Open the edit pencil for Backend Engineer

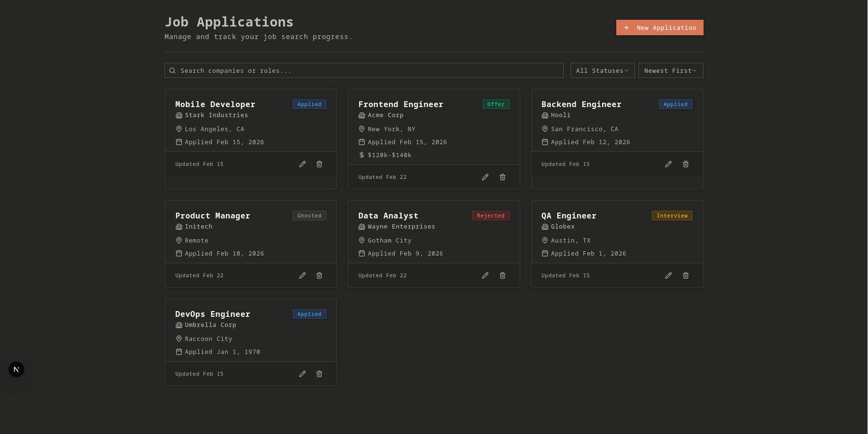[x=668, y=164]
